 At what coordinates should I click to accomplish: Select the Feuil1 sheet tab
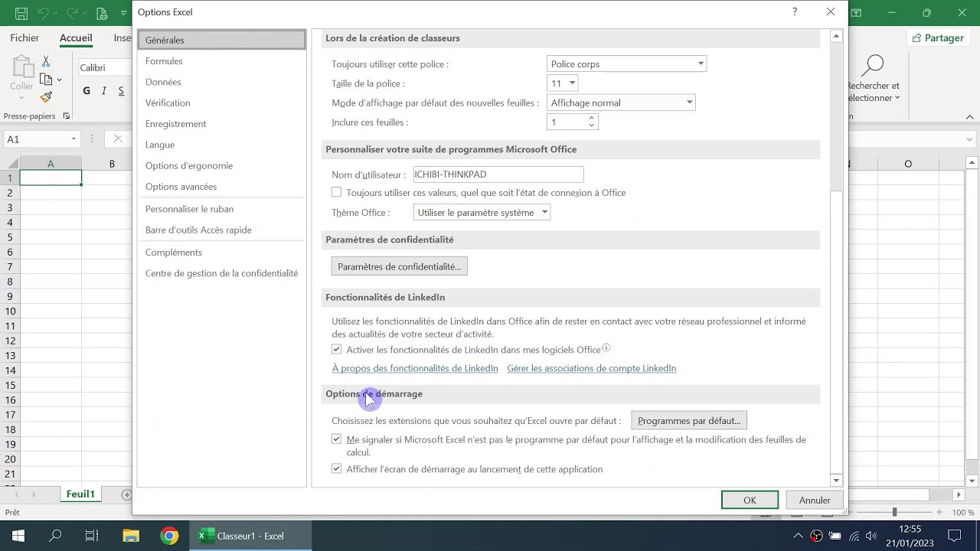80,494
